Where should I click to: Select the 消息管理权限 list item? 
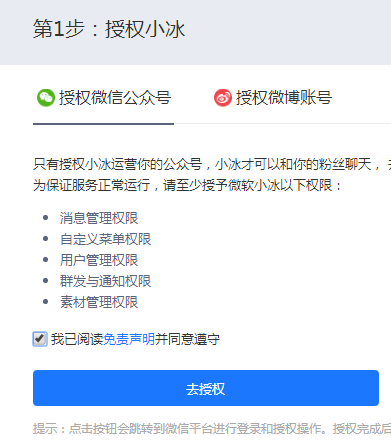(x=99, y=218)
